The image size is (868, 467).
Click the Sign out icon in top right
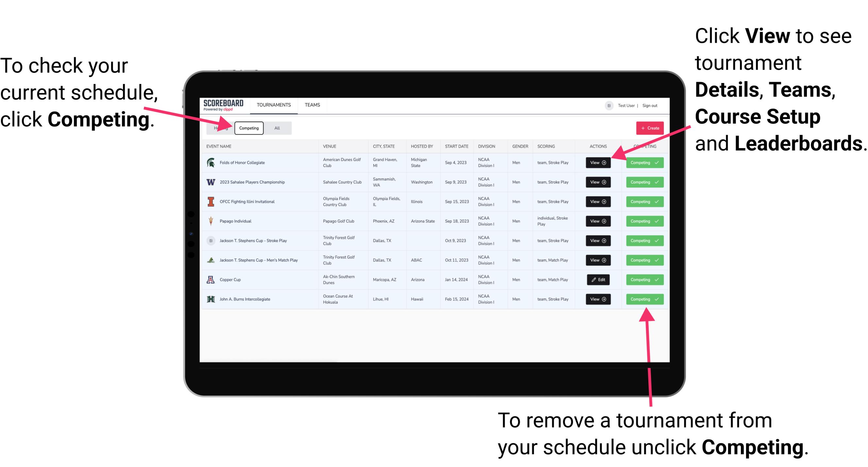click(x=655, y=105)
